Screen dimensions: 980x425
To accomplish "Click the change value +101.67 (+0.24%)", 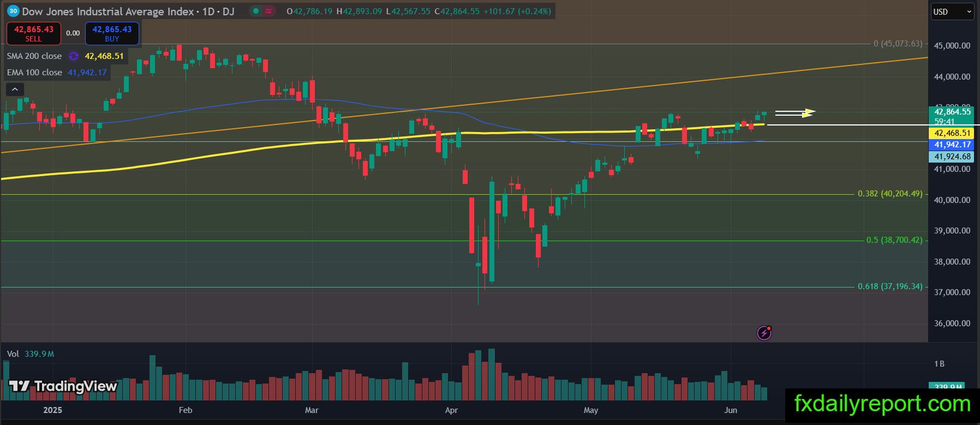I will pyautogui.click(x=518, y=11).
